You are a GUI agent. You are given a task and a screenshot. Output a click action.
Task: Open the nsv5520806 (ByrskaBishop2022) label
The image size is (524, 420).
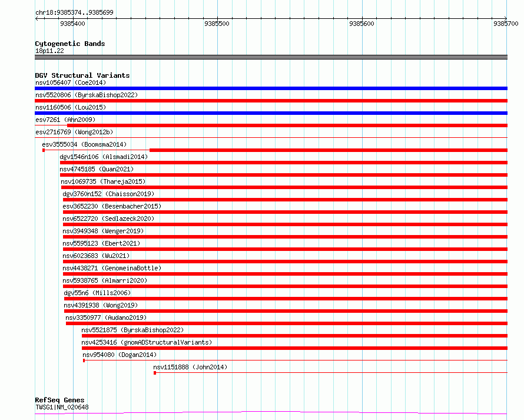point(87,95)
